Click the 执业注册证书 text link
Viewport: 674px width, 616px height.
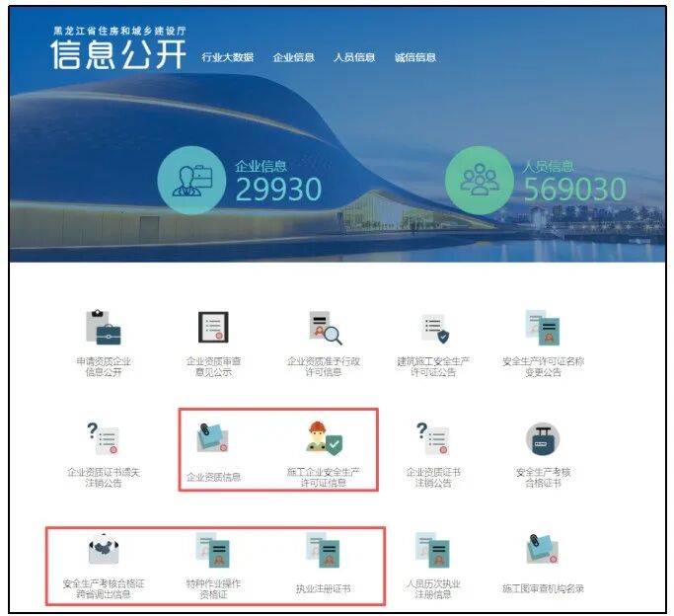click(324, 589)
